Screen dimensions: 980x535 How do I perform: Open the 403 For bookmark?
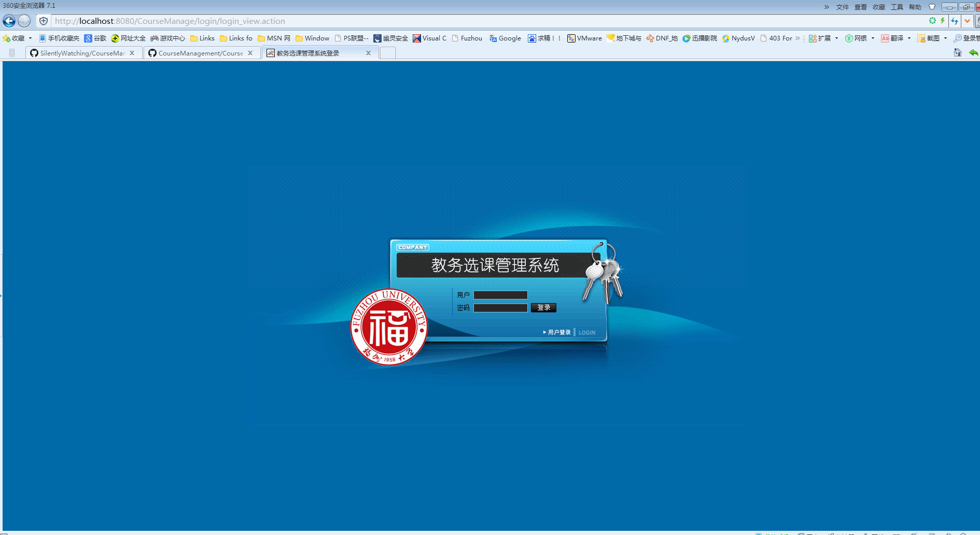tap(776, 38)
